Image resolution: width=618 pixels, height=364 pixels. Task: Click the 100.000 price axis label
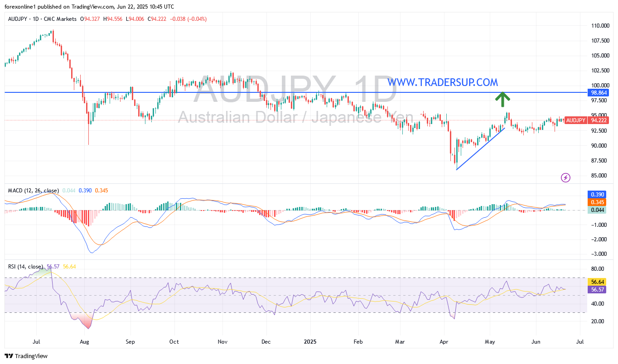pos(600,86)
